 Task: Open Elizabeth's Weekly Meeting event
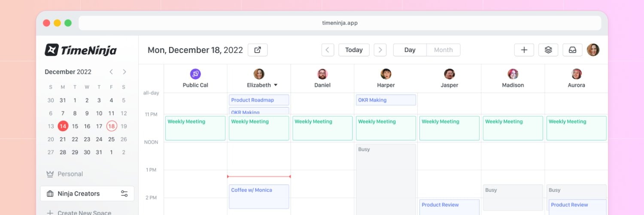pos(259,128)
